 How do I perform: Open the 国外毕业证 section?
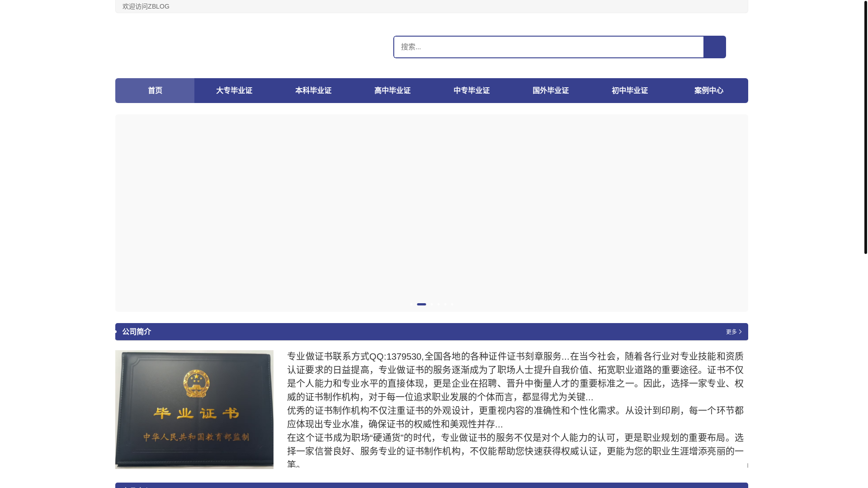coord(550,90)
